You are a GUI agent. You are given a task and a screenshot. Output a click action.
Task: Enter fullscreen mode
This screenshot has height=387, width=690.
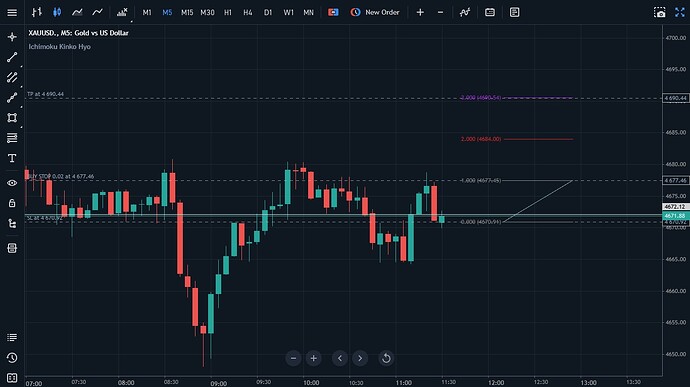[680, 12]
